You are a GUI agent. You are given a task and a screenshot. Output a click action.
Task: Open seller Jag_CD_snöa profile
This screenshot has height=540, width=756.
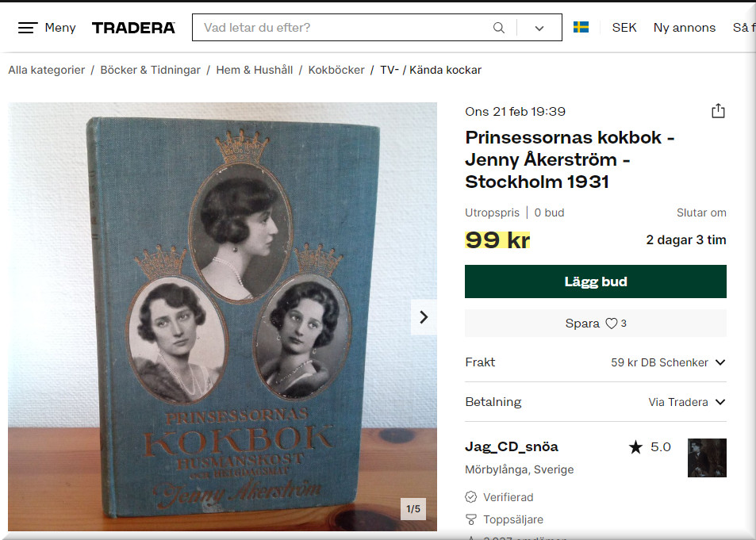pyautogui.click(x=512, y=447)
